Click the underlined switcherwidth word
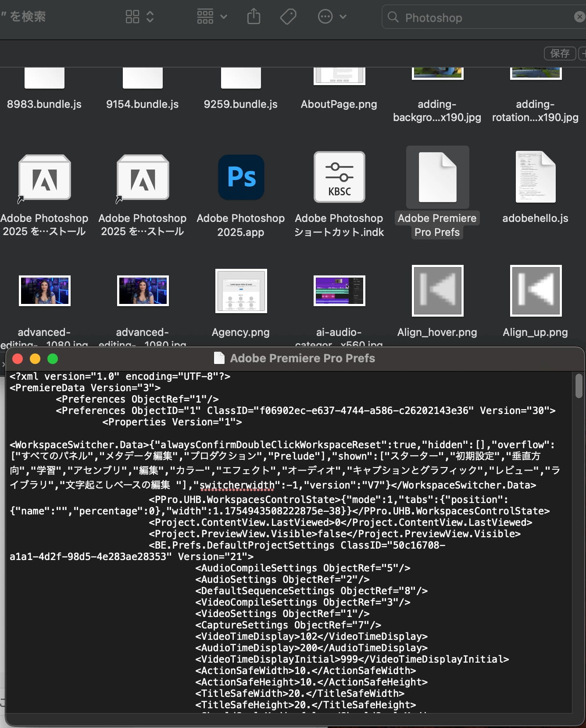This screenshot has height=728, width=586. coord(237,485)
